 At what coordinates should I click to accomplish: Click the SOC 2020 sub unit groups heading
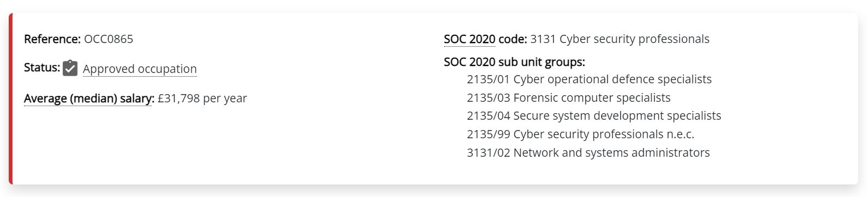tap(514, 62)
